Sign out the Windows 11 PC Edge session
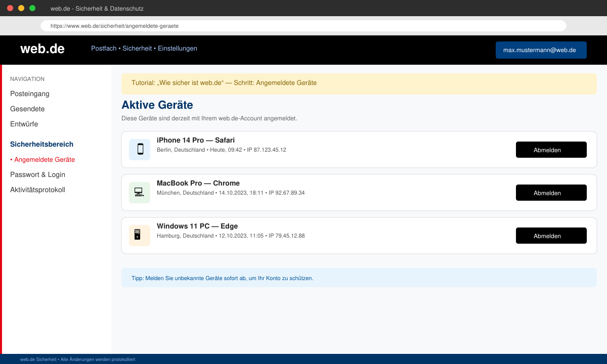The image size is (607, 364). click(551, 236)
